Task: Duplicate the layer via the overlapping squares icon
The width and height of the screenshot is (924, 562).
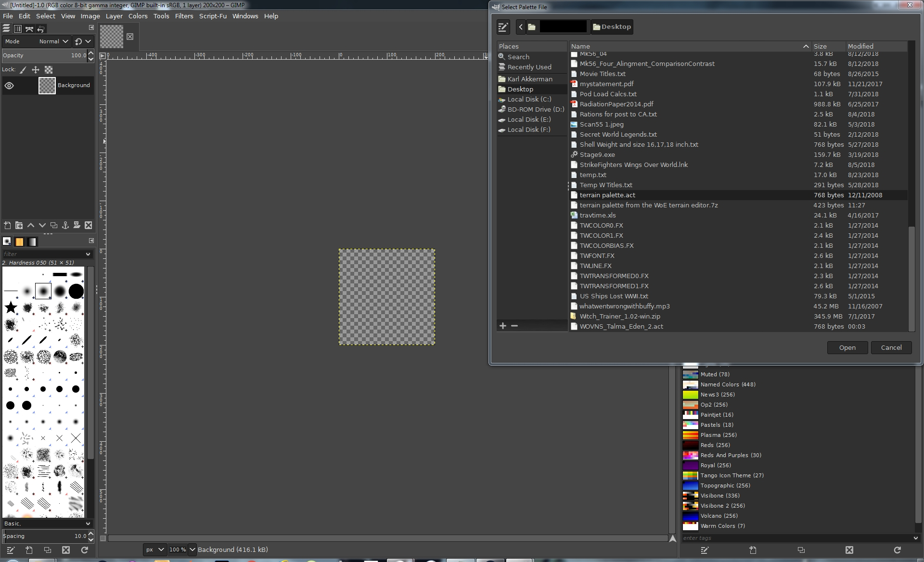Action: [x=53, y=225]
